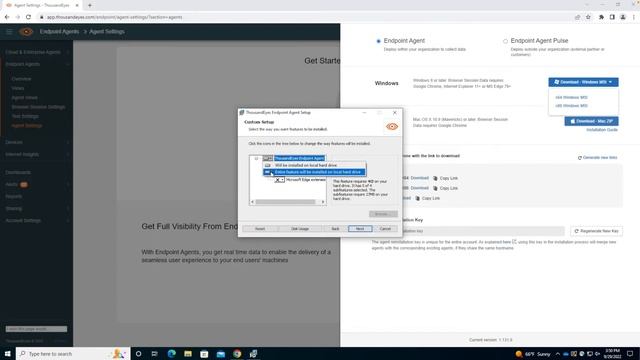This screenshot has width=640, height=360.
Task: Click the refresh icon beside Generate new links
Action: pyautogui.click(x=580, y=158)
